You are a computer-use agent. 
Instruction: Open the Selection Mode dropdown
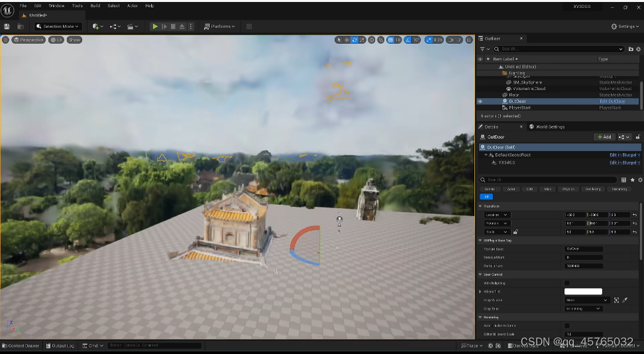pyautogui.click(x=58, y=27)
